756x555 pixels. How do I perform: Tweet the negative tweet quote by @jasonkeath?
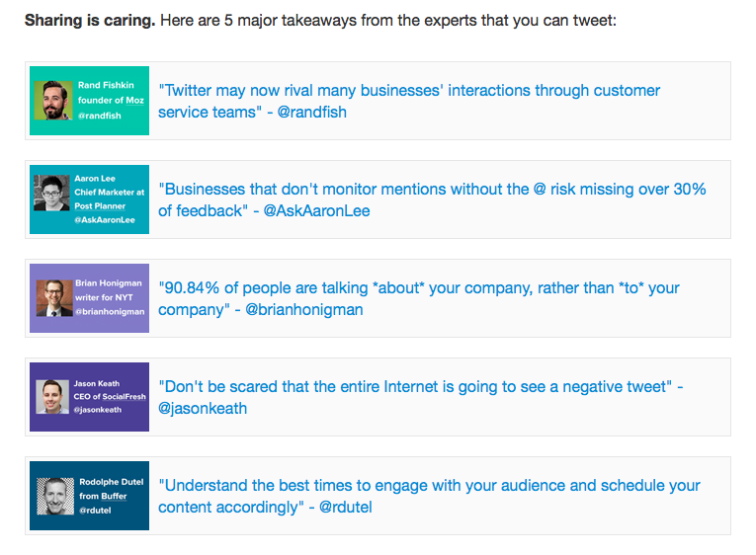coord(420,397)
